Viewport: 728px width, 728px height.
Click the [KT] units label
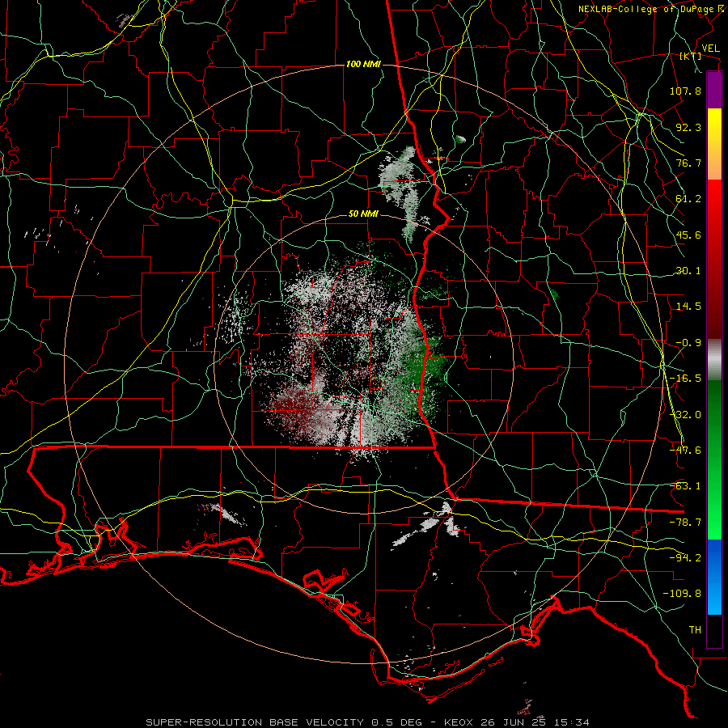point(691,56)
